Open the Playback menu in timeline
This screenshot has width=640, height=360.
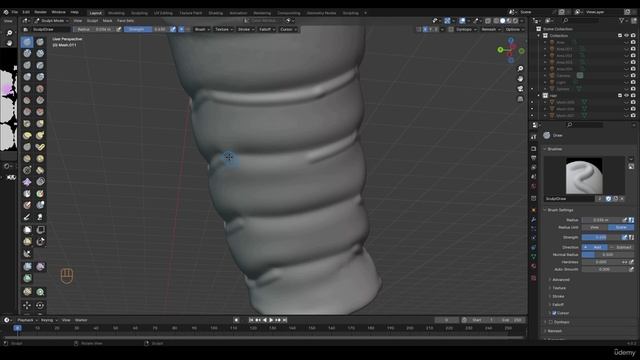tap(27, 320)
